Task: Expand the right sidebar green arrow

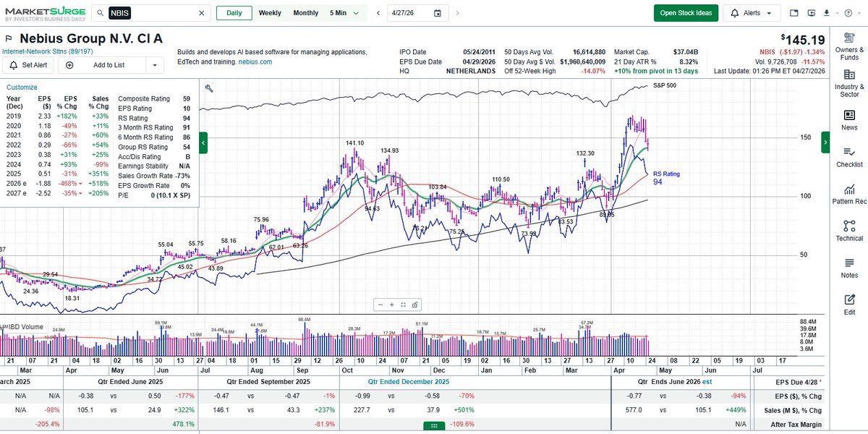Action: pyautogui.click(x=825, y=143)
